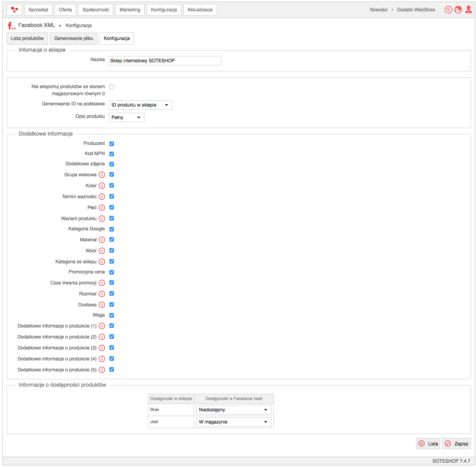Image resolution: width=476 pixels, height=467 pixels.
Task: Open the Marketing menu
Action: click(130, 10)
